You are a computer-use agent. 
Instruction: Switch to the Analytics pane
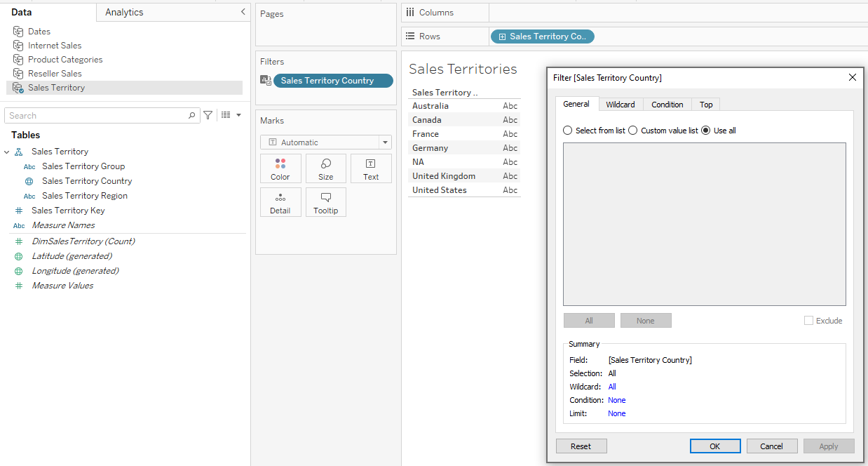pyautogui.click(x=123, y=12)
